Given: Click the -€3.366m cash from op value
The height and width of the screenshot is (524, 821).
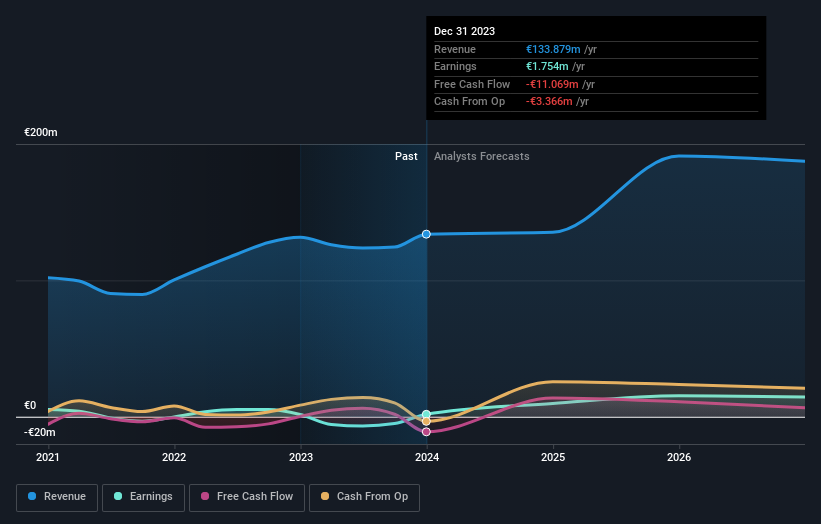Looking at the screenshot, I should click(549, 102).
